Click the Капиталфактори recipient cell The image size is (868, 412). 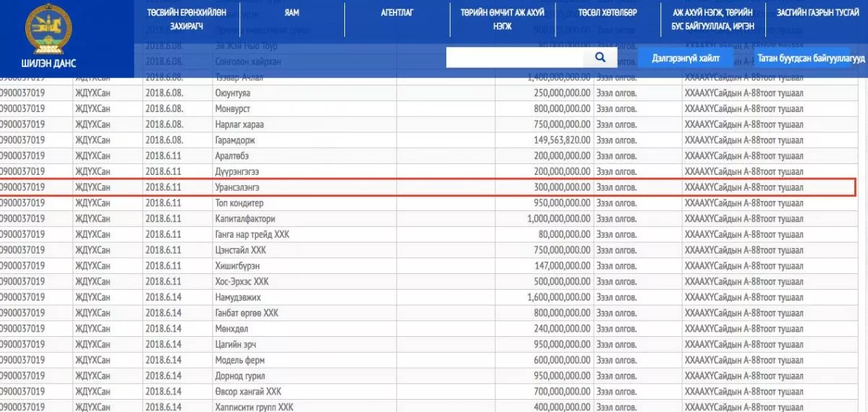305,218
